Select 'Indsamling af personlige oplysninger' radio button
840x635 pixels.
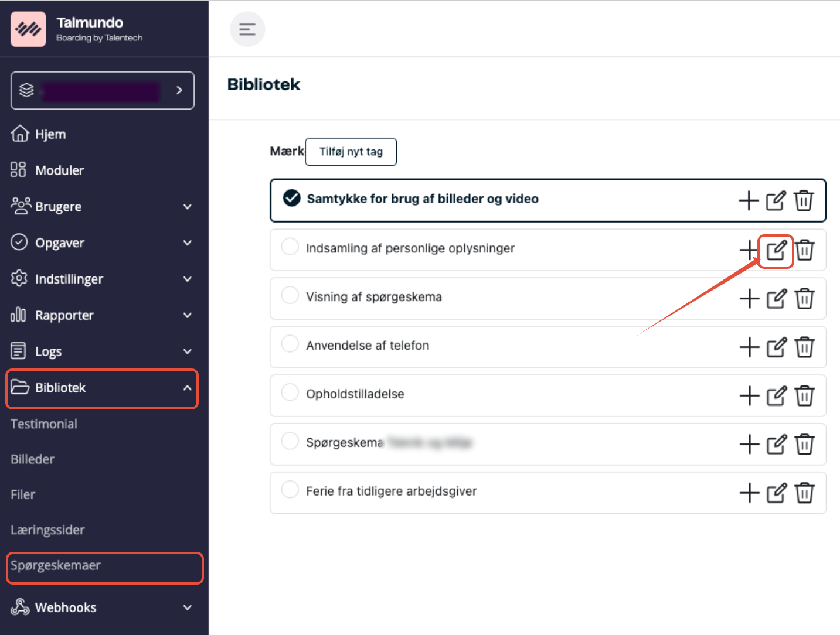290,247
